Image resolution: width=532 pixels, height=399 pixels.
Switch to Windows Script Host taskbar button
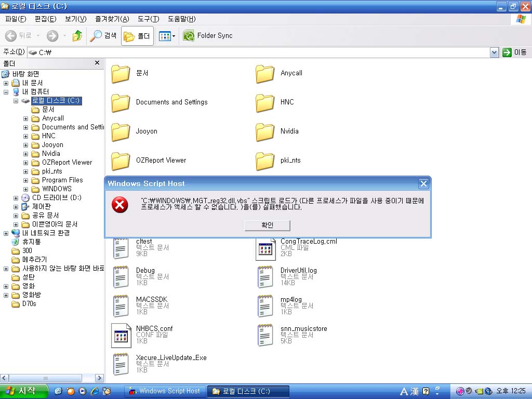[165, 391]
